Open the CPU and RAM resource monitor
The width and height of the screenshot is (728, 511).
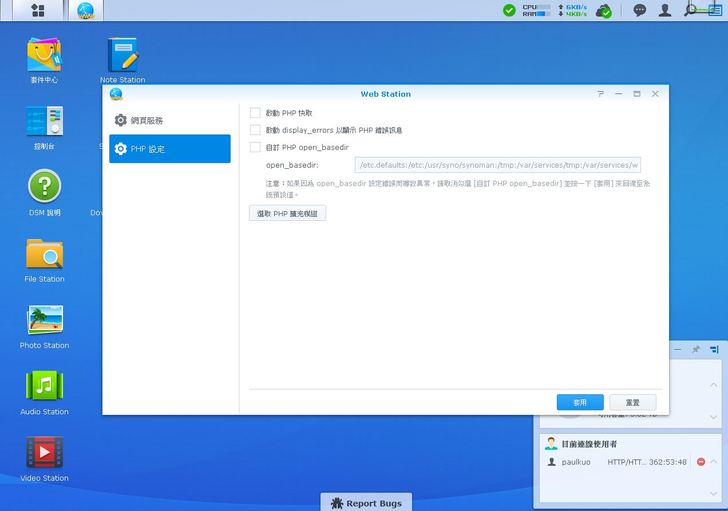coord(536,10)
